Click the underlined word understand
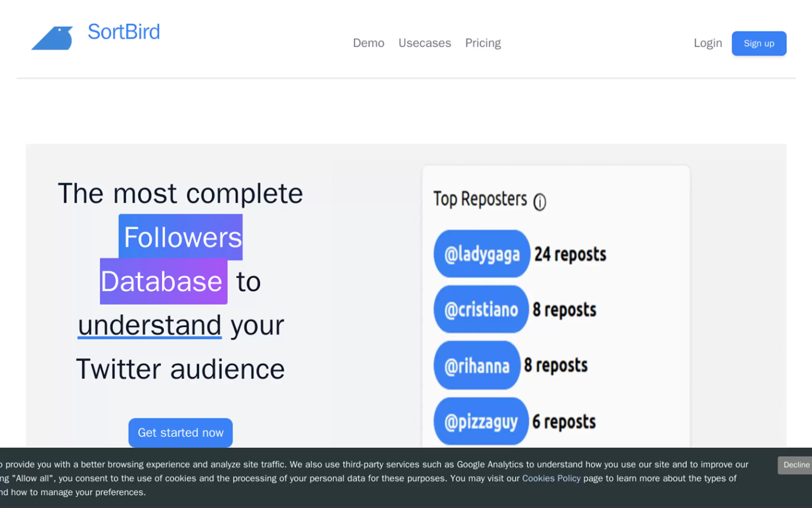The image size is (812, 508). click(x=149, y=325)
